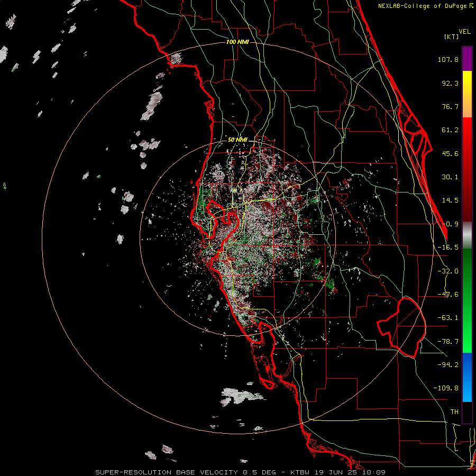Image resolution: width=476 pixels, height=476 pixels.
Task: Select the 76.7 velocity scale value
Action: click(x=450, y=106)
